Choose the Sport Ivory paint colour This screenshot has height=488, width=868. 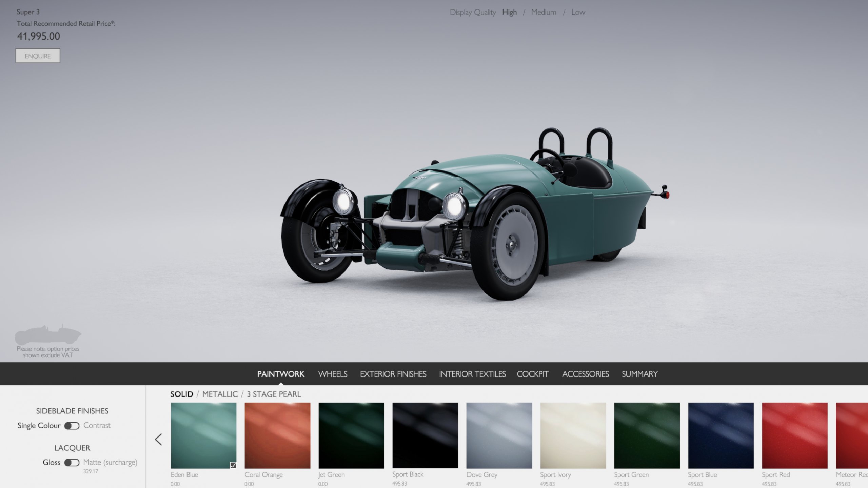[573, 435]
